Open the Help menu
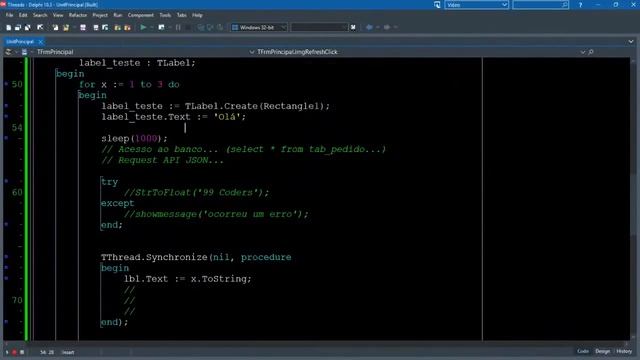Image resolution: width=640 pixels, height=360 pixels. [x=197, y=15]
